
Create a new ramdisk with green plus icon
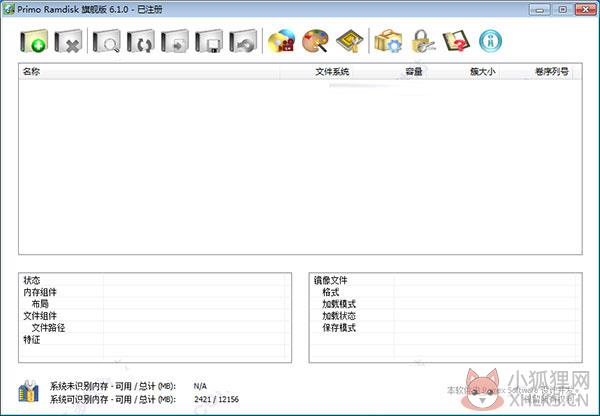[x=34, y=41]
